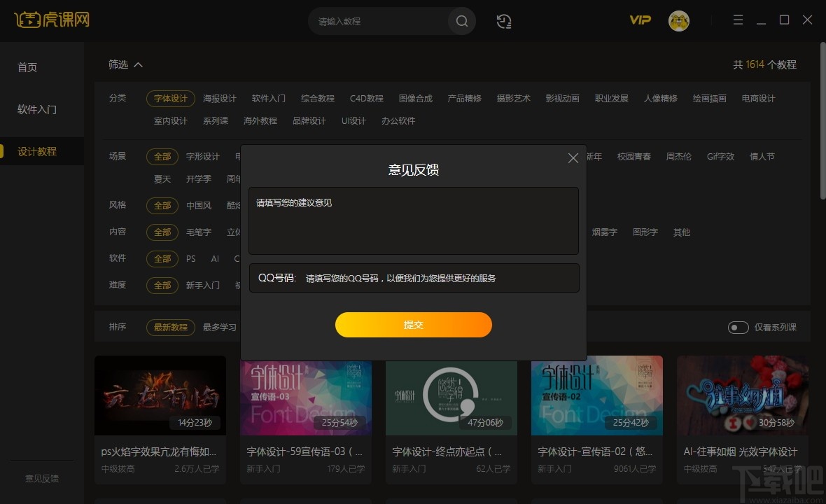Go to 首页 in the sidebar

27,67
